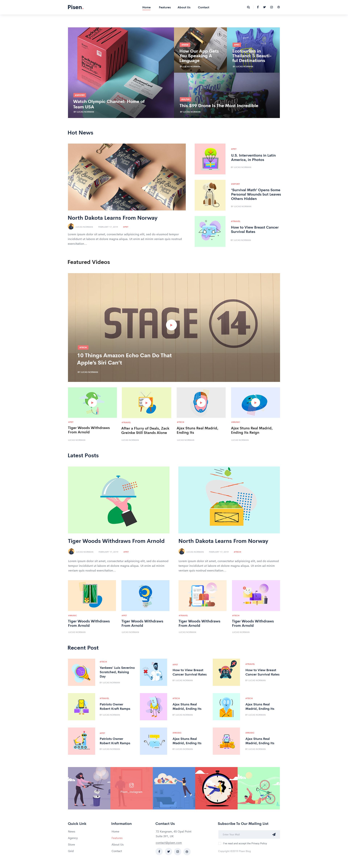Open the search icon in header
This screenshot has height=868, width=348.
click(248, 7)
